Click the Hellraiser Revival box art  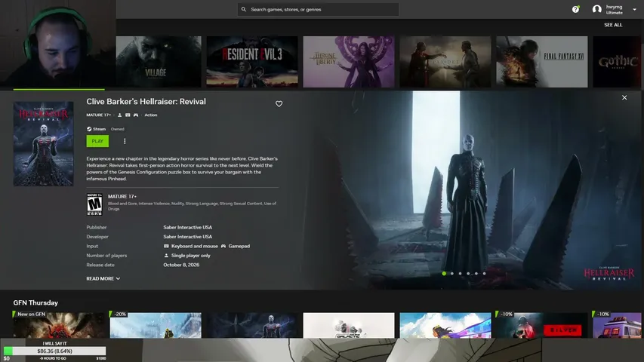pos(44,143)
